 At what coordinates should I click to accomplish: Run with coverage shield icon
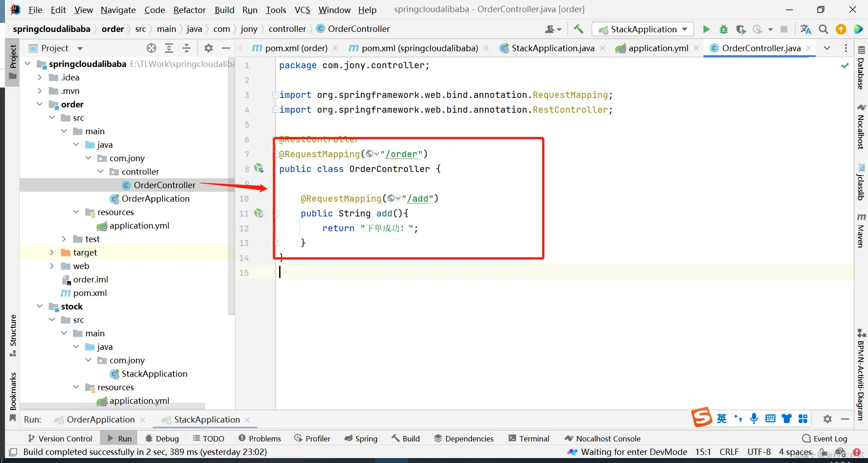[x=741, y=29]
